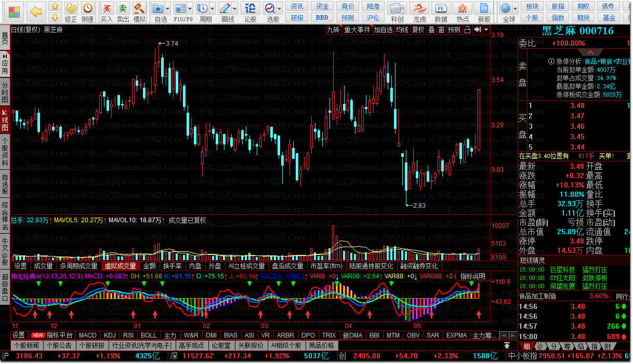
Task: Click the 沪伦 button
Action: (x=373, y=17)
